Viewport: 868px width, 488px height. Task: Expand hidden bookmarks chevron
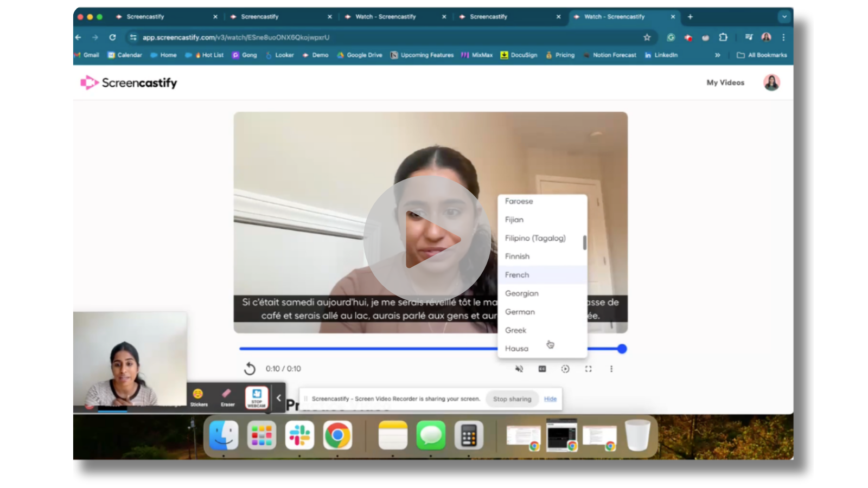tap(717, 55)
